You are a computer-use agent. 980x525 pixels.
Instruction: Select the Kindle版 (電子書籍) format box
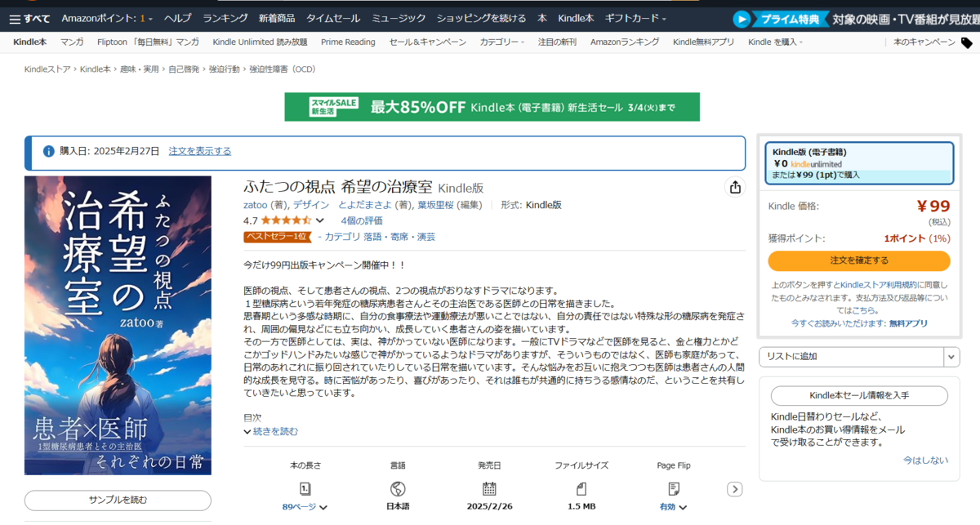click(x=859, y=163)
